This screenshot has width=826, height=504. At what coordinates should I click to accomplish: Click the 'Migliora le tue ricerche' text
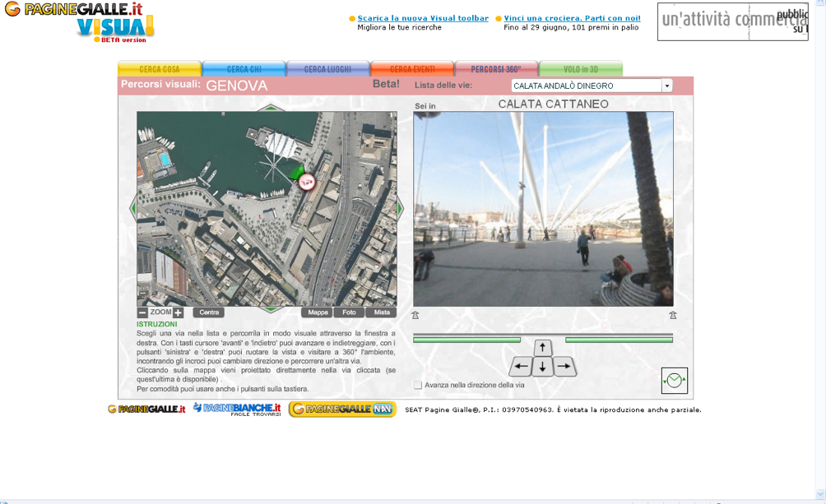point(399,27)
